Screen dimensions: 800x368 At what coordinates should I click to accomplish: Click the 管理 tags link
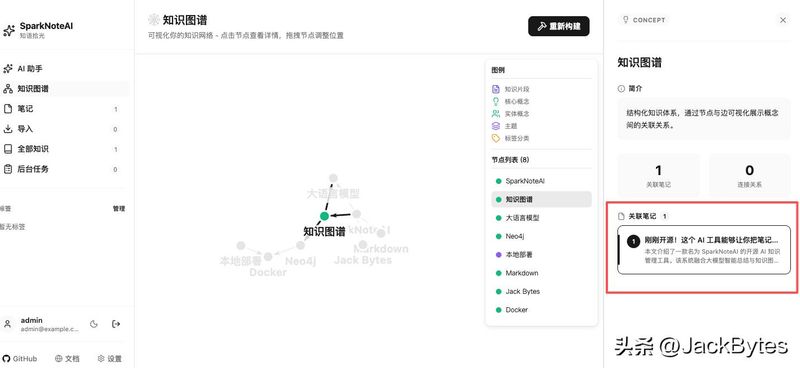pos(119,208)
